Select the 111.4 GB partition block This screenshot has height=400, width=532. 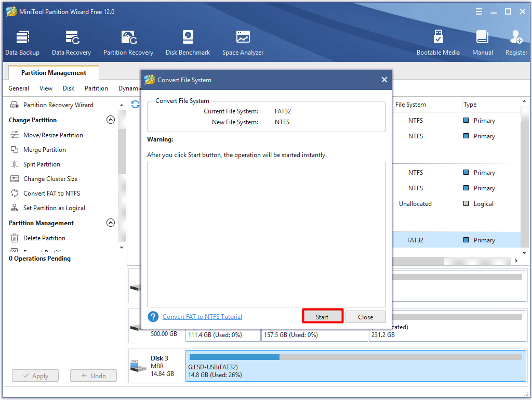(223, 334)
